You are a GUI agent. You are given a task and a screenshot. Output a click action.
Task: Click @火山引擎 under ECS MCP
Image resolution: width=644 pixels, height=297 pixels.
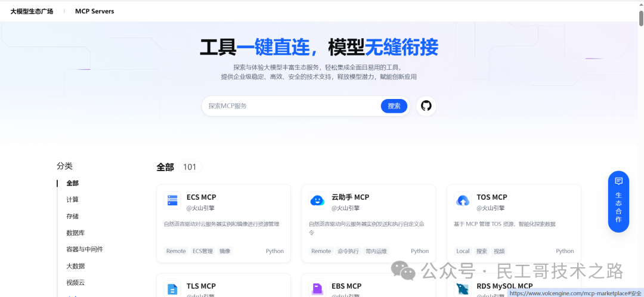click(200, 208)
